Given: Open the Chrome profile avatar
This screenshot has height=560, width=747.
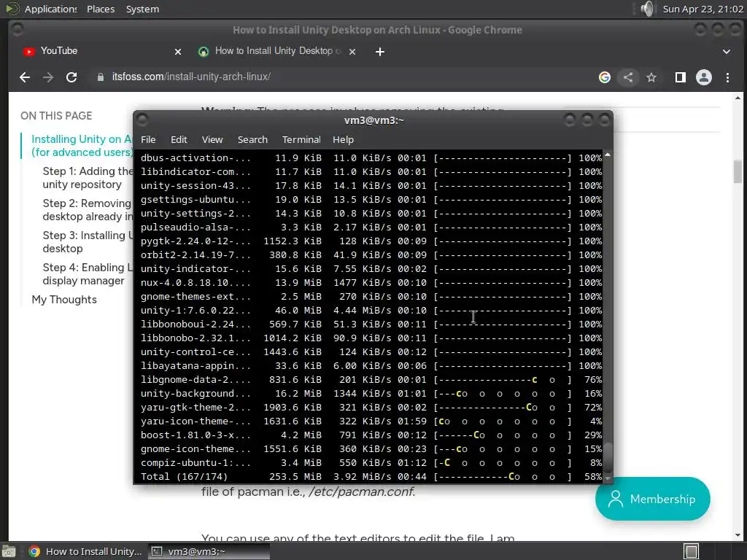Looking at the screenshot, I should click(704, 77).
